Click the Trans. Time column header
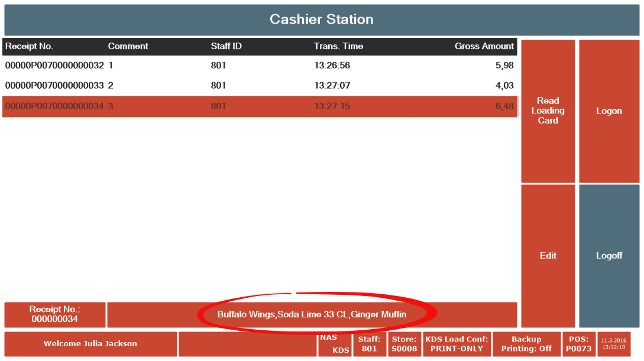The height and width of the screenshot is (361, 644). pyautogui.click(x=338, y=46)
